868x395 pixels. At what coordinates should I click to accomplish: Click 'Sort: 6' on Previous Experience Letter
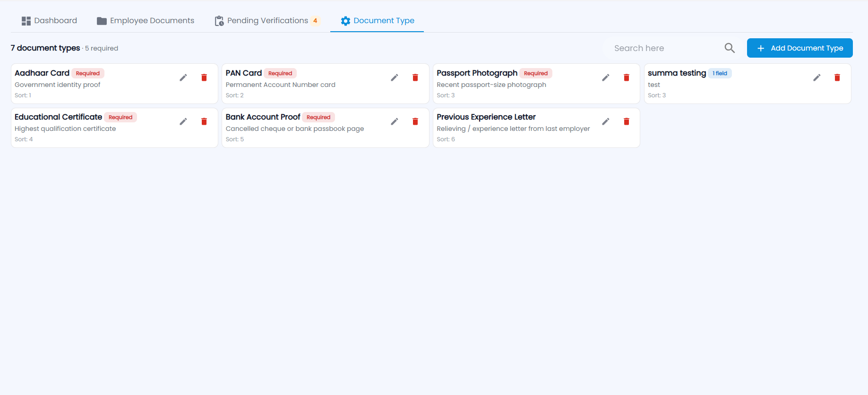click(446, 139)
